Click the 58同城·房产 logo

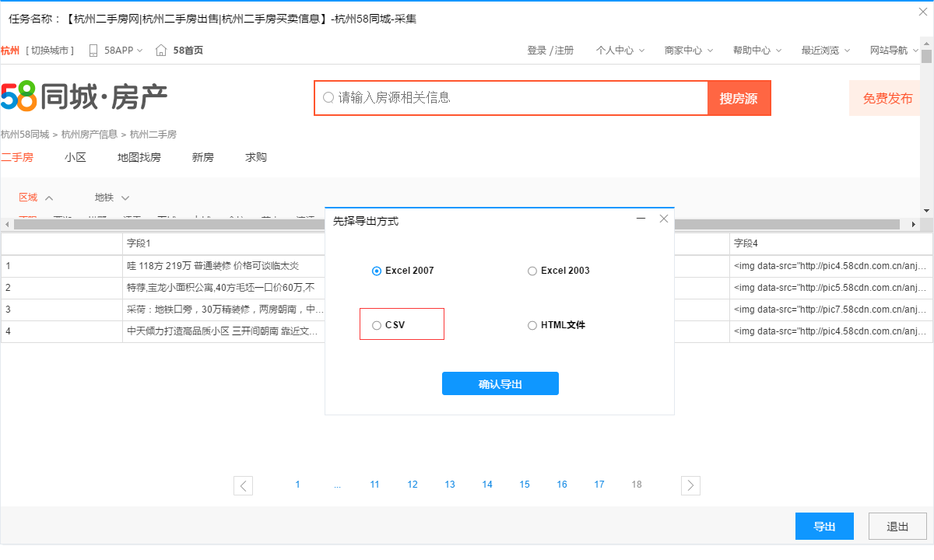pyautogui.click(x=84, y=97)
